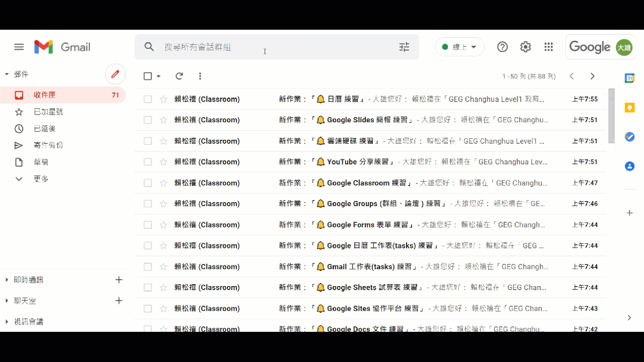Click the 搜尋所有會話群組 search field
The height and width of the screenshot is (362, 644).
[x=277, y=47]
